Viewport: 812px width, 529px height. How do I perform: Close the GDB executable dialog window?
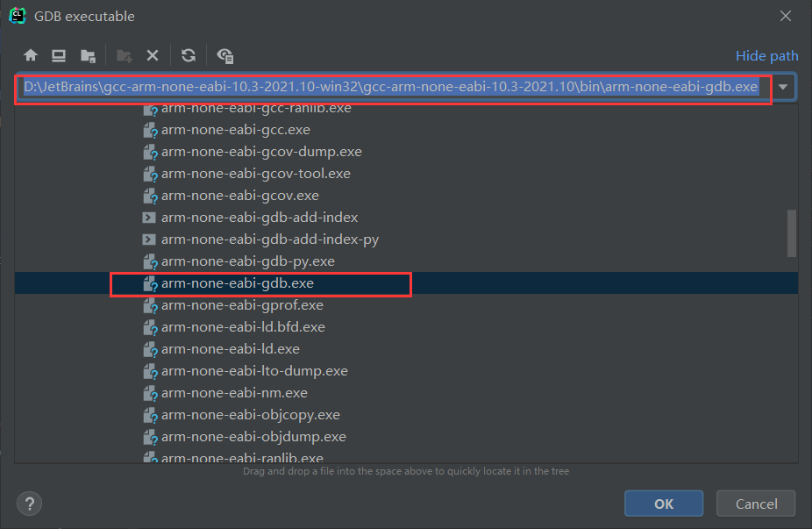(x=786, y=16)
